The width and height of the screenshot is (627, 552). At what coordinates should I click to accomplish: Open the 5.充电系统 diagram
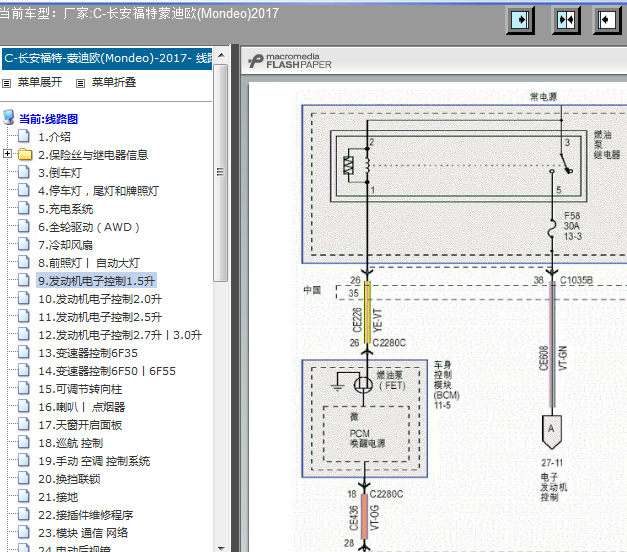pyautogui.click(x=66, y=209)
